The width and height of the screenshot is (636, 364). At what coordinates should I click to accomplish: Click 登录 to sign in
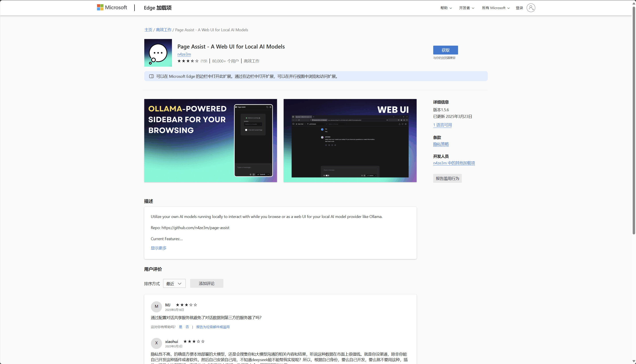coord(519,8)
